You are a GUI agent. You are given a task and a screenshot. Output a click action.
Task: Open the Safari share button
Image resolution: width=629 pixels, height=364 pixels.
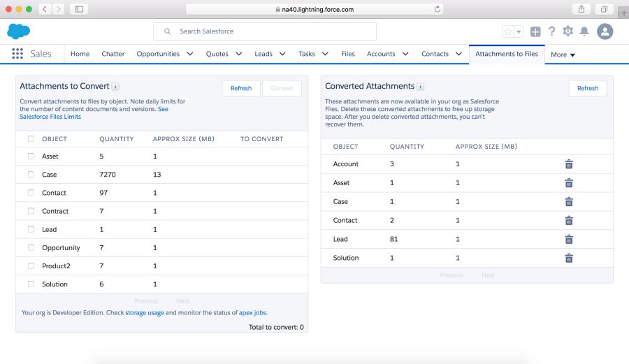[581, 9]
